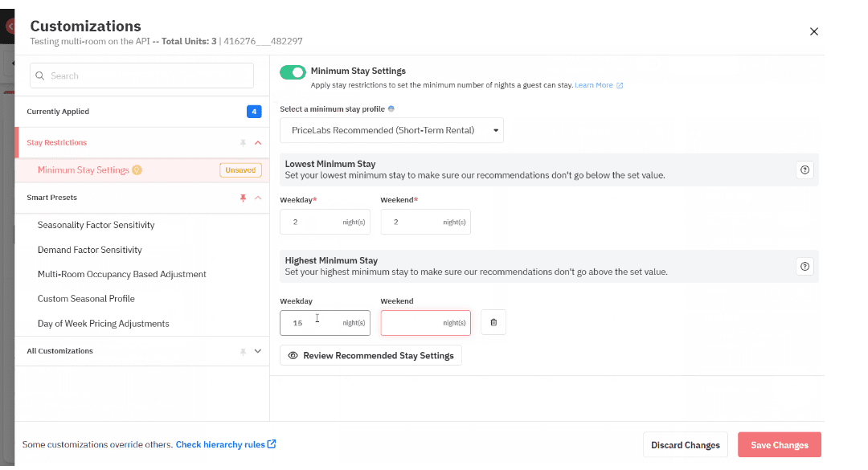Disable the Minimum Stay Settings toggle
Viewport: 868px width, 470px height.
point(293,72)
